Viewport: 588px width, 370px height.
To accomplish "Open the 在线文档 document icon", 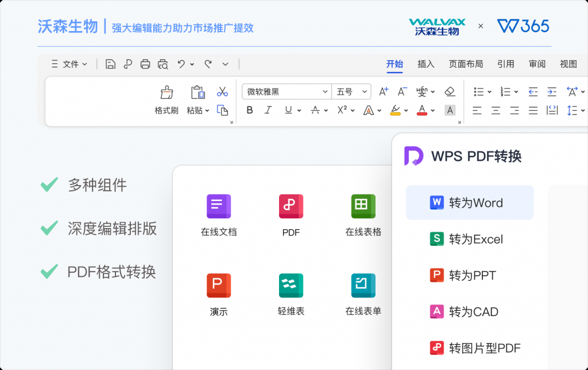I will tap(219, 206).
